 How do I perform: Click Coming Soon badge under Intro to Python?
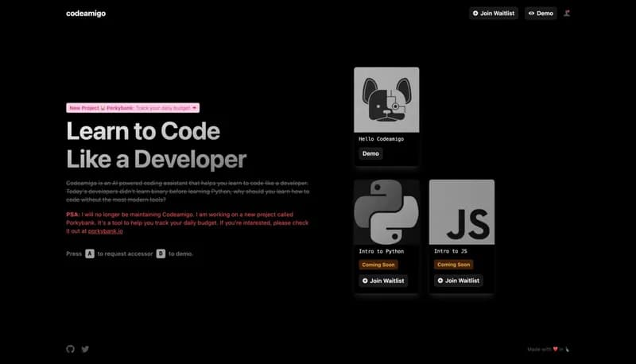pos(378,265)
